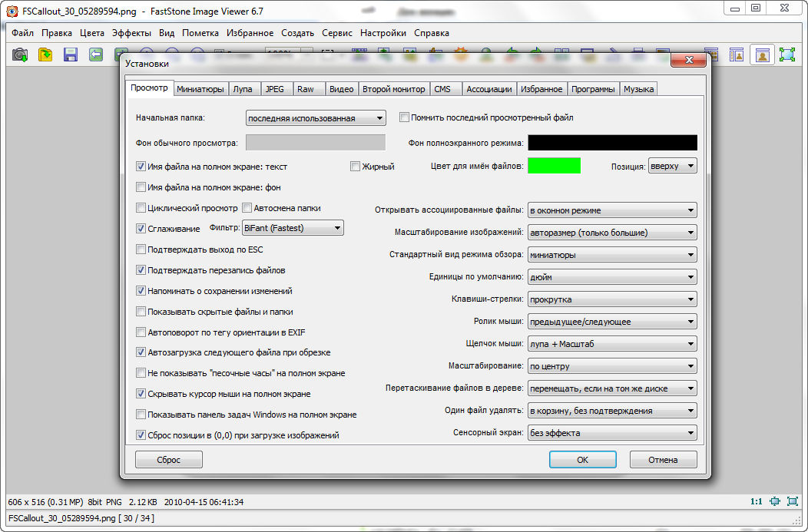Click the open file folder icon
Image resolution: width=808 pixels, height=532 pixels.
[x=45, y=55]
